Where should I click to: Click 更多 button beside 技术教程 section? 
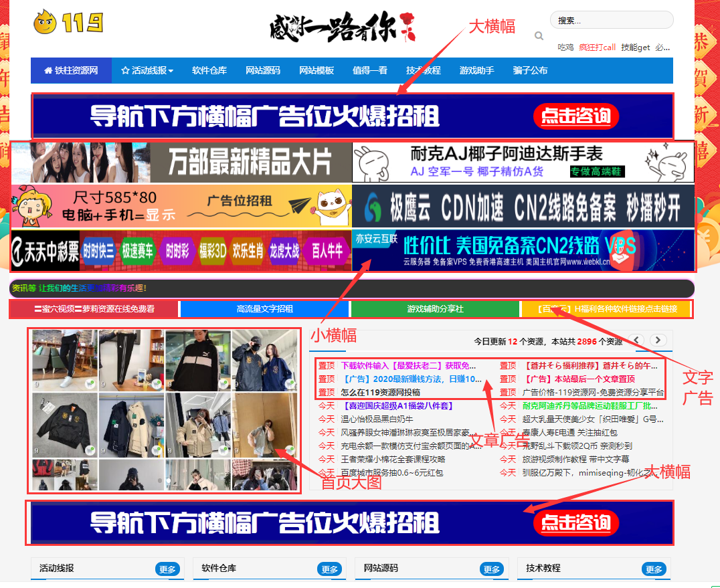(653, 569)
